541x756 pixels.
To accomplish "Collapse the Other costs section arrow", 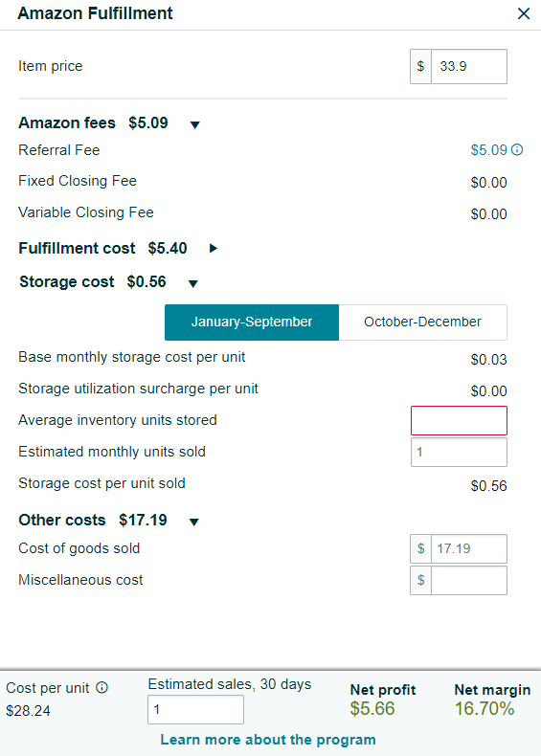I will 194,522.
